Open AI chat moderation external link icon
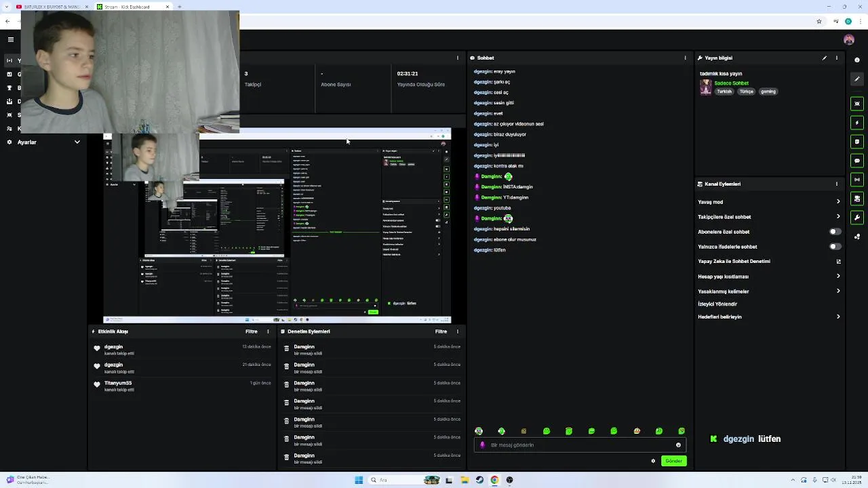 839,262
